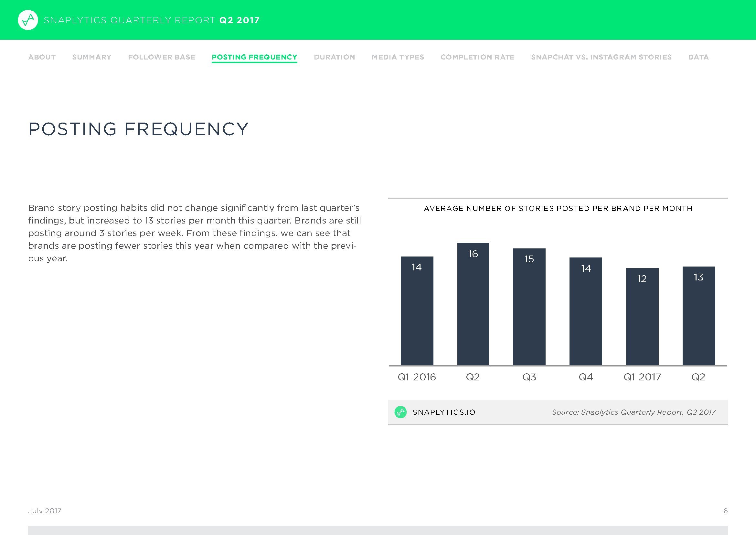This screenshot has height=535, width=756.
Task: Open Completion Rate section
Action: [477, 57]
